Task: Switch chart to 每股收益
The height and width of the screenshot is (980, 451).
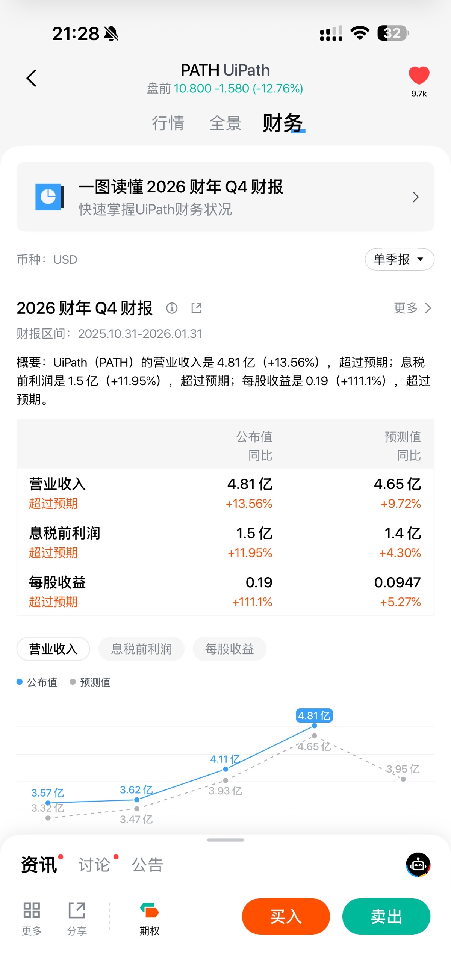Action: pos(230,649)
